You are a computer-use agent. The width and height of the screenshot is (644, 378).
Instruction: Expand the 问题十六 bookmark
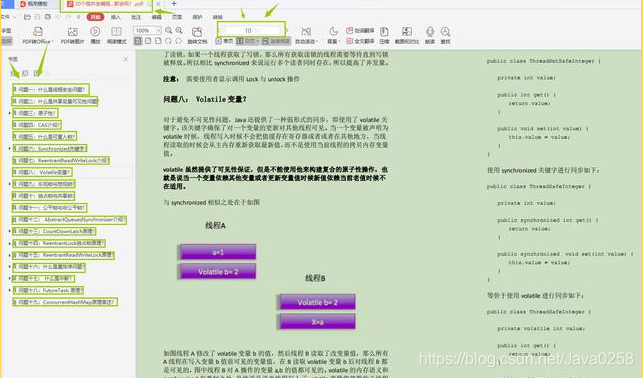(x=9, y=267)
